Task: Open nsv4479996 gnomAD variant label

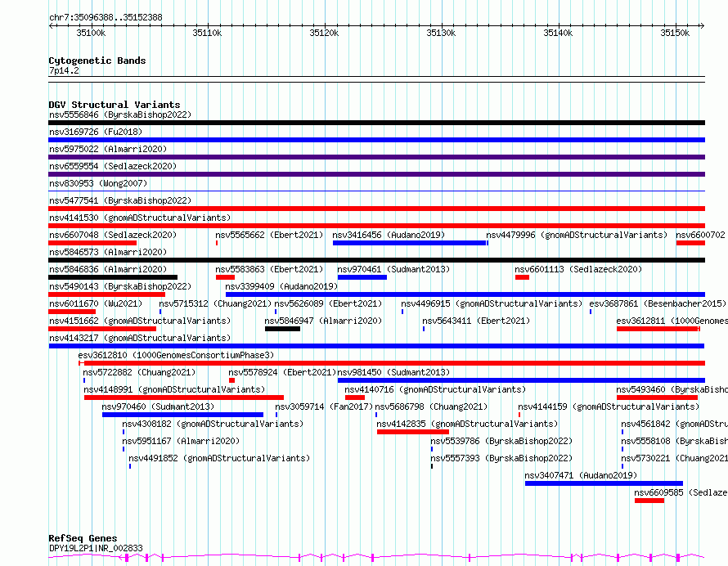Action: click(x=577, y=235)
